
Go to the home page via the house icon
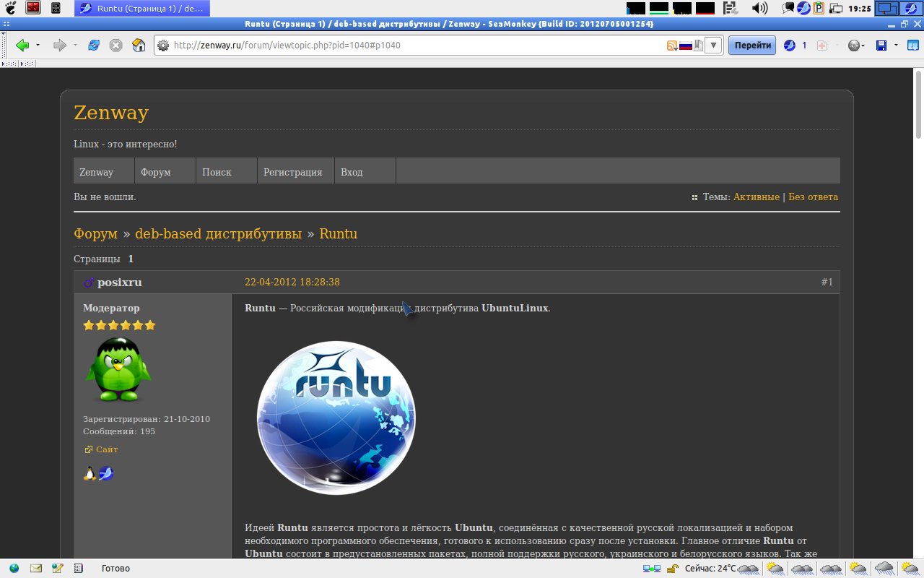pos(139,46)
